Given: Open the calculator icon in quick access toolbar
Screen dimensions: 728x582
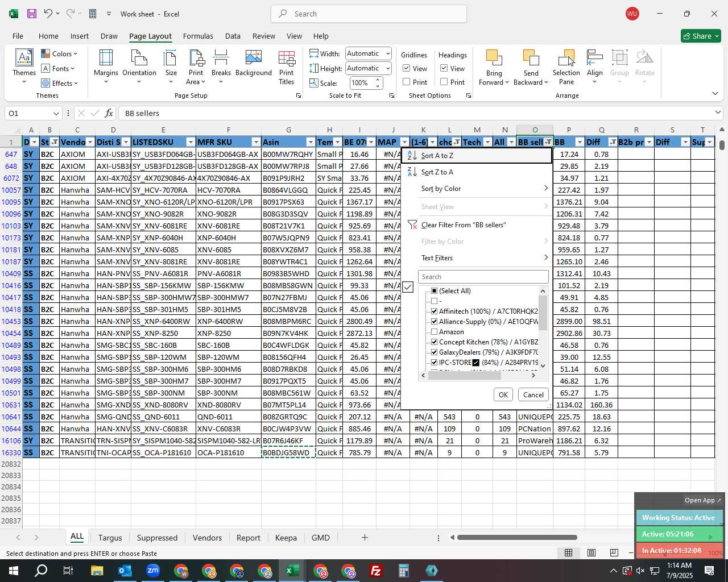Looking at the screenshot, I should pos(93,14).
